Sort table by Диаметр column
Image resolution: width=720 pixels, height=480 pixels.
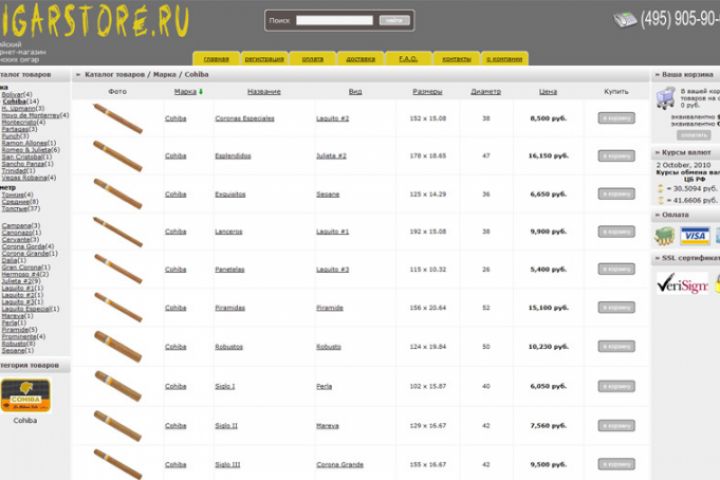pyautogui.click(x=486, y=92)
